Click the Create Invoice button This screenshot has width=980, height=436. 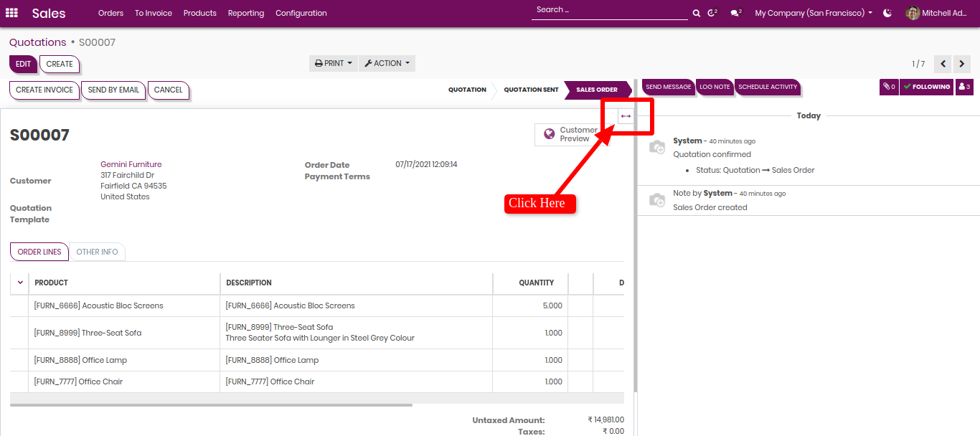[x=44, y=90]
